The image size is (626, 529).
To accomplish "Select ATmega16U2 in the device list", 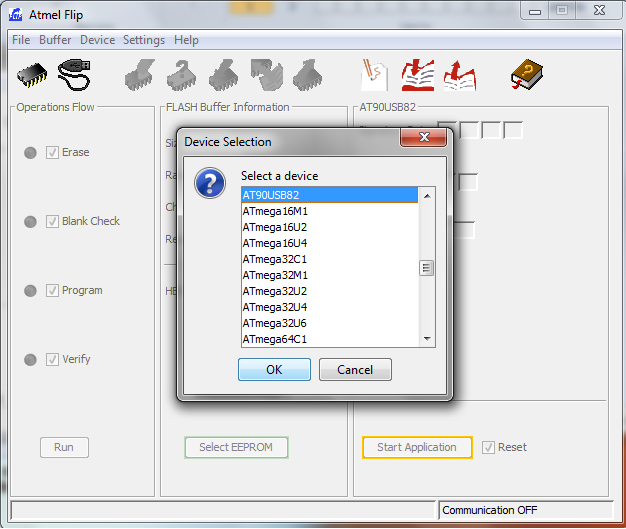I will click(330, 227).
